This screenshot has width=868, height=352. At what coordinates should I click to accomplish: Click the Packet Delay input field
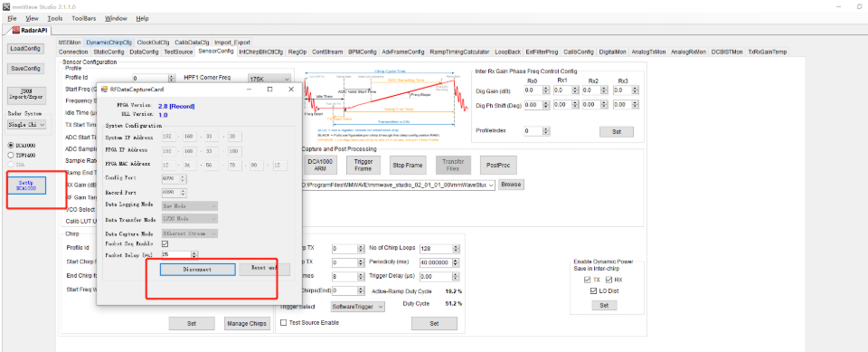175,254
